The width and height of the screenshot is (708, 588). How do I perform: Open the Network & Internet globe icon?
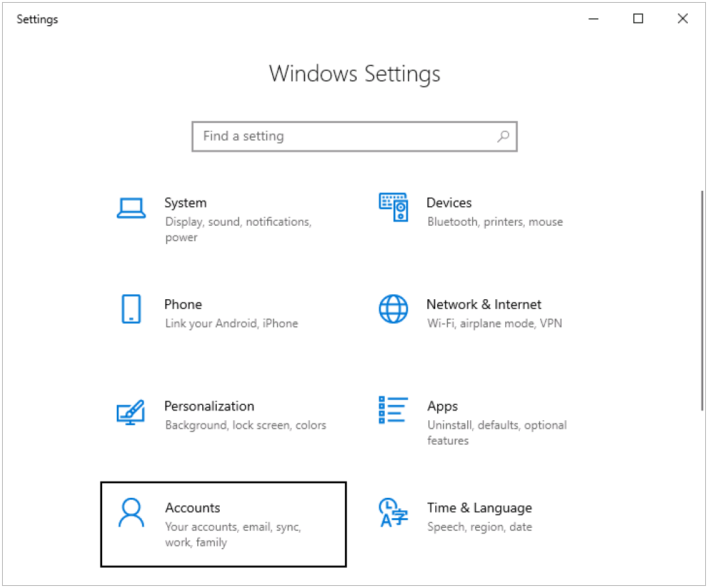393,309
